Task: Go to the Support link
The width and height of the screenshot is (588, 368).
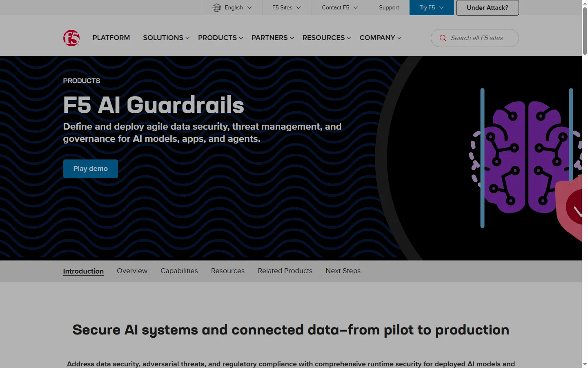Action: click(x=389, y=8)
